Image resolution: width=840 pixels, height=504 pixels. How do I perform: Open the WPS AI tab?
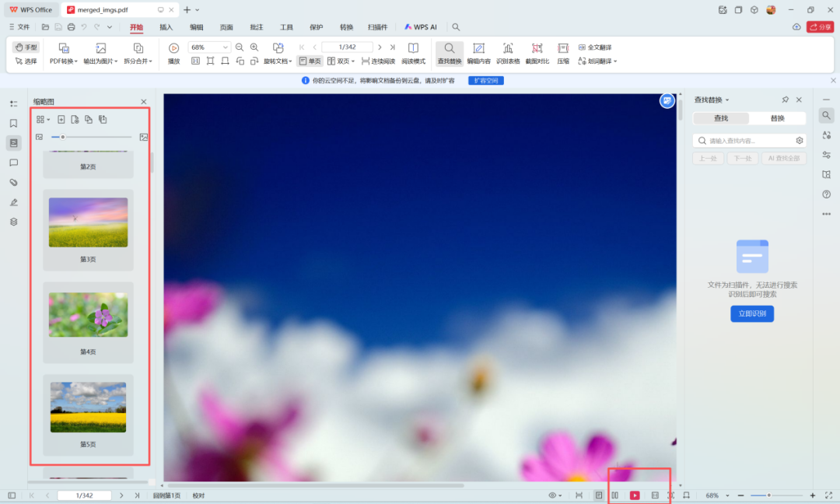[421, 26]
